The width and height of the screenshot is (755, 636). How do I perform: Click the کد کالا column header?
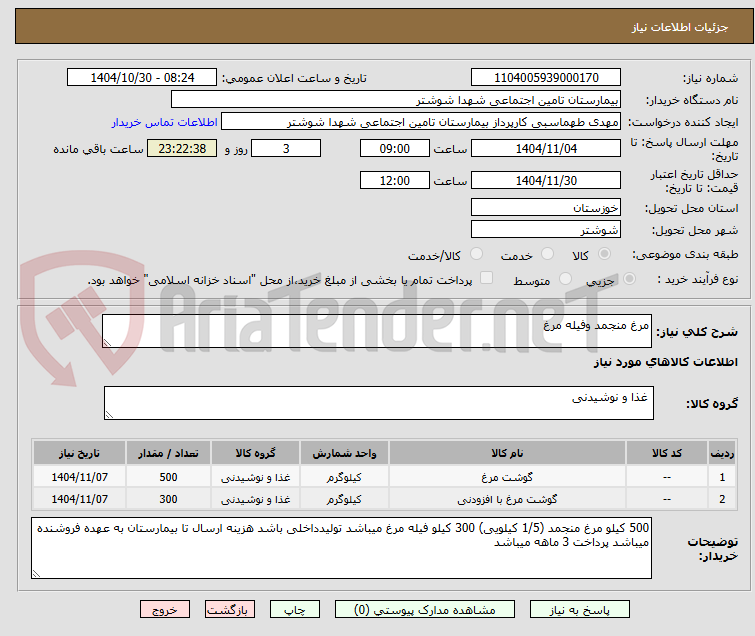(x=666, y=453)
